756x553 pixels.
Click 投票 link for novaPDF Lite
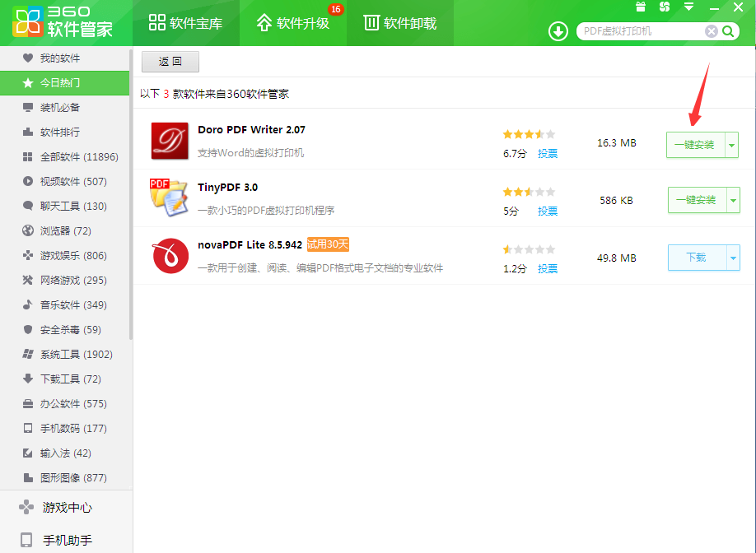(548, 268)
